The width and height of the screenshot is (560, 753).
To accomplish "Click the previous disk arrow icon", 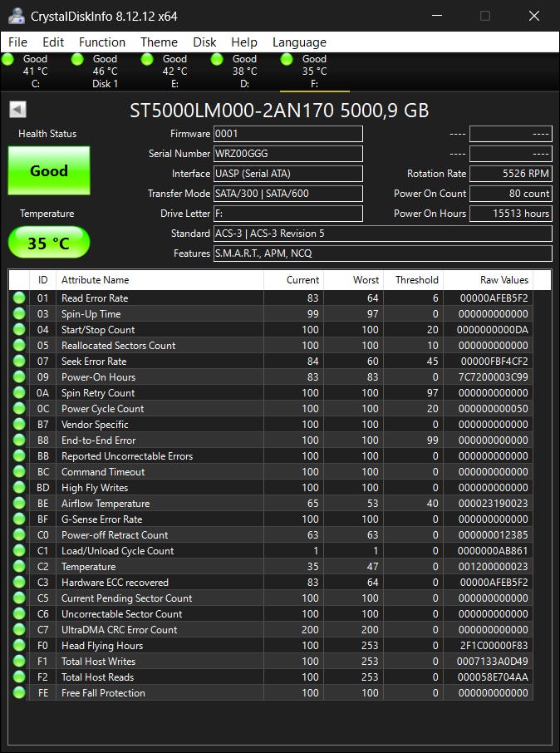I will [x=18, y=110].
